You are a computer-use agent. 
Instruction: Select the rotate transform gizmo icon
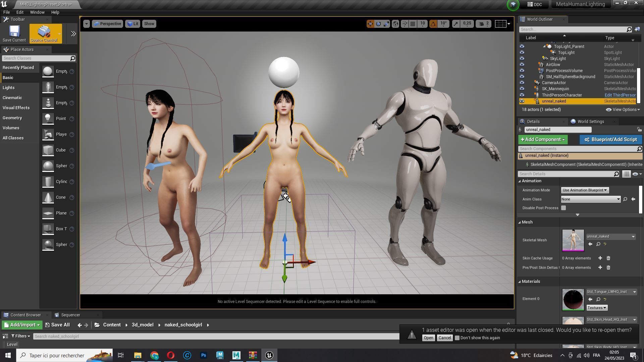pyautogui.click(x=378, y=24)
